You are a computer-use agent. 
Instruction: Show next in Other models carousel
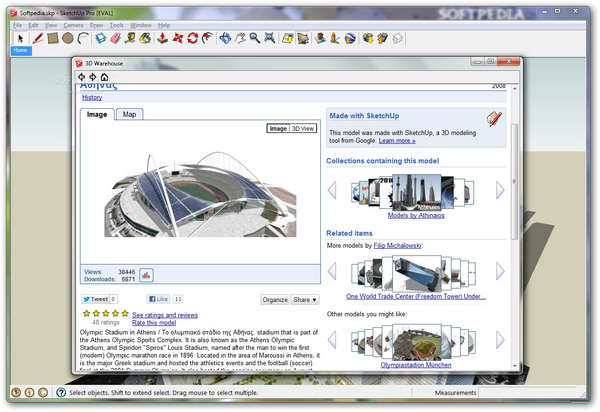point(500,340)
